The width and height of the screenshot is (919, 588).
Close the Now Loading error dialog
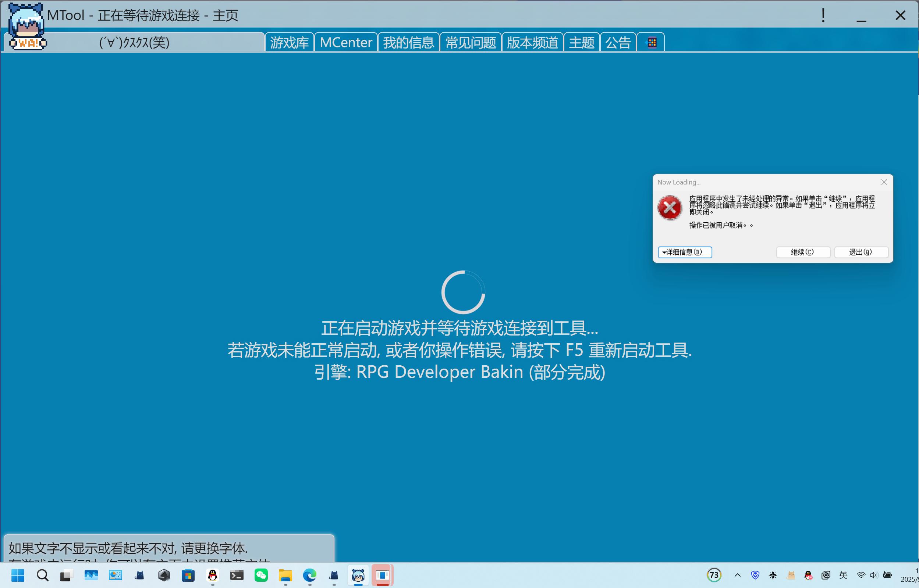884,182
